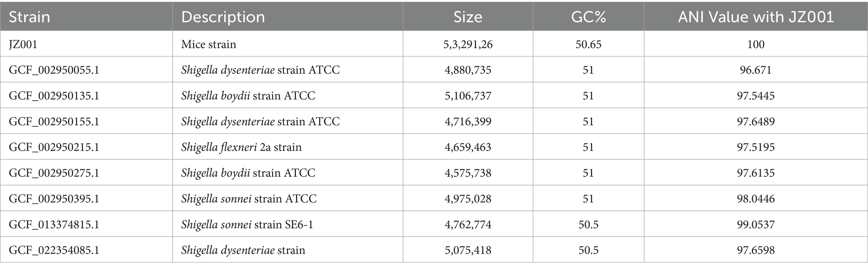
Task: Click the size value 4,716,399
Action: (468, 121)
